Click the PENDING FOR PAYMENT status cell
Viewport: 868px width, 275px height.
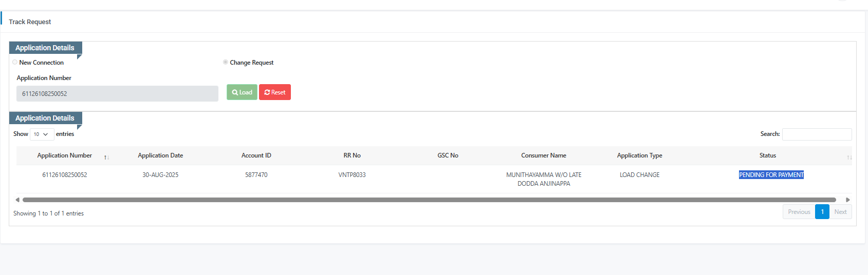(x=771, y=175)
